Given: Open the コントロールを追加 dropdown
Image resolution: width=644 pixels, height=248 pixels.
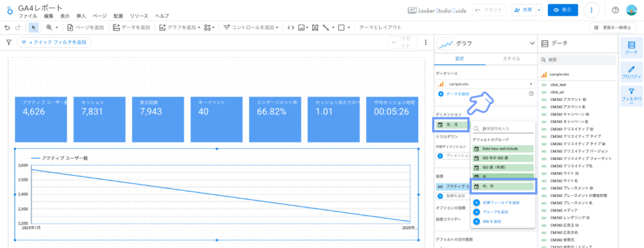Looking at the screenshot, I should click(251, 28).
